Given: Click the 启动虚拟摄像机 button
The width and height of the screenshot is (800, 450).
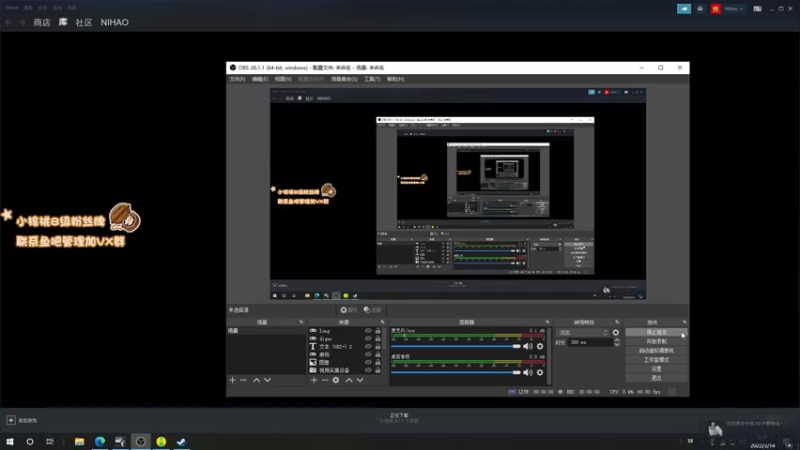Looking at the screenshot, I should [x=656, y=351].
